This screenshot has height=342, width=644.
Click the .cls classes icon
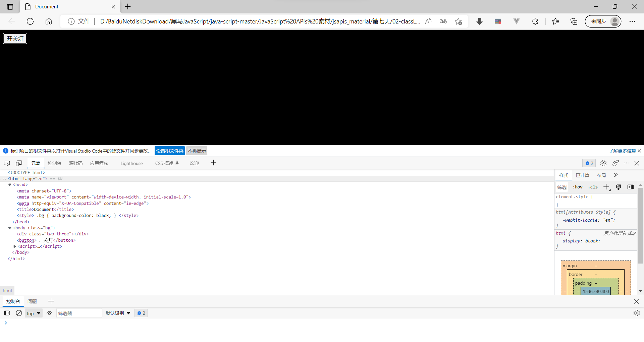(x=593, y=187)
